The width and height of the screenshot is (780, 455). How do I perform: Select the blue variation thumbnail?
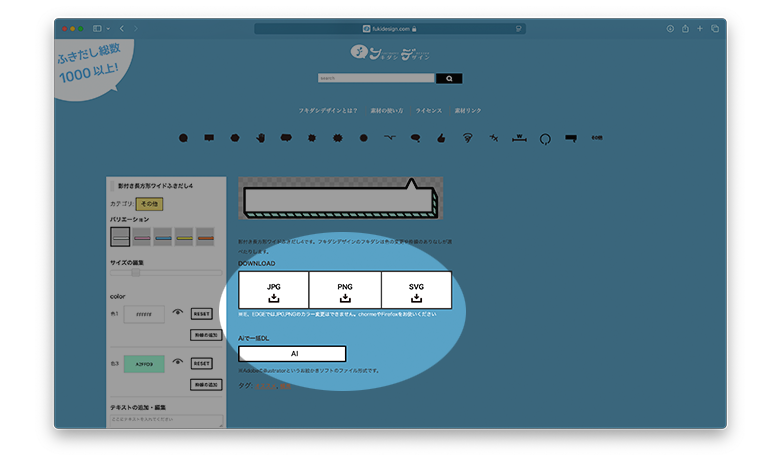pos(163,237)
